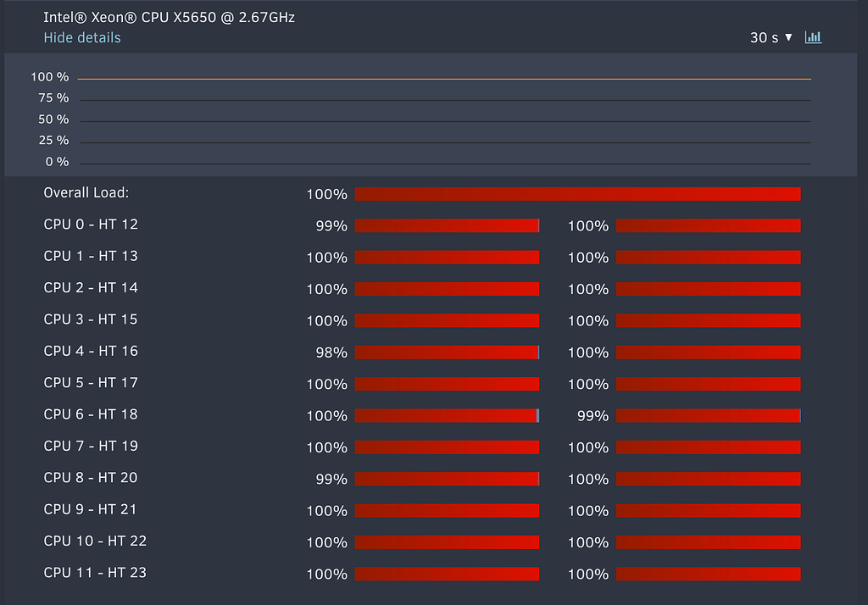Viewport: 868px width, 605px height.
Task: Select the CPU 0 - HT 12 row label
Action: click(x=91, y=225)
